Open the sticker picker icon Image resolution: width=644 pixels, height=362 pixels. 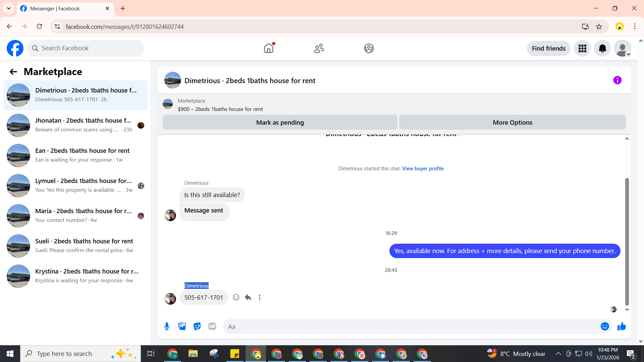click(197, 326)
